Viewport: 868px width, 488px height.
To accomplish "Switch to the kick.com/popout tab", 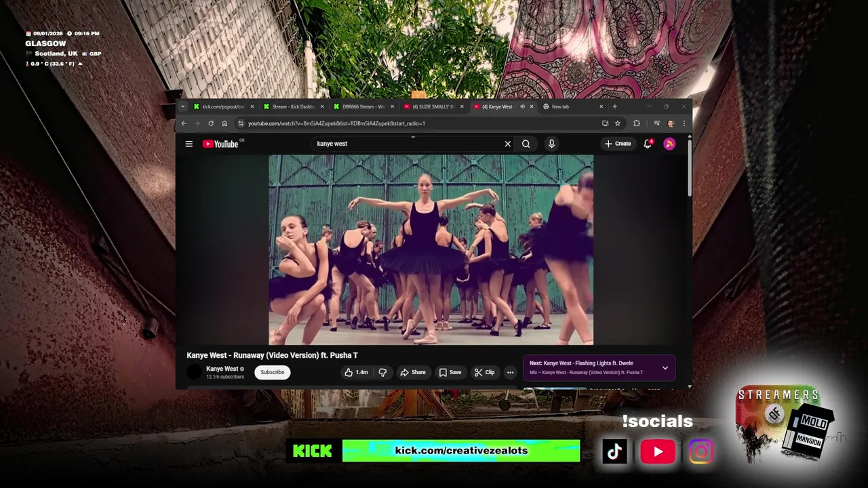I will click(222, 106).
